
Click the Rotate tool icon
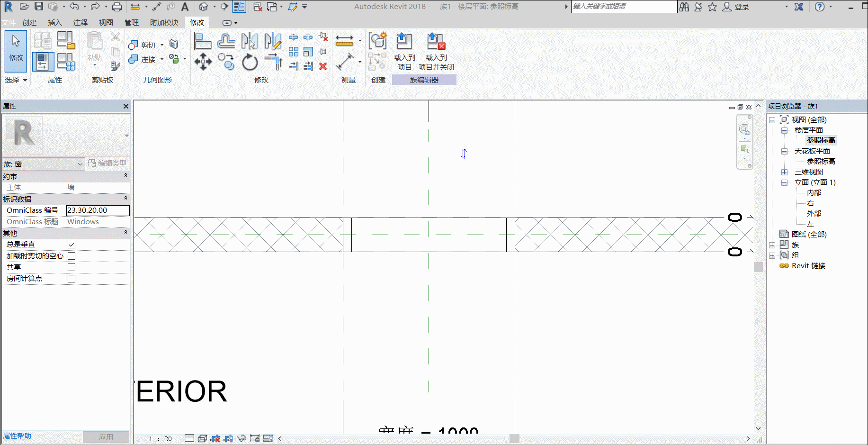tap(250, 62)
